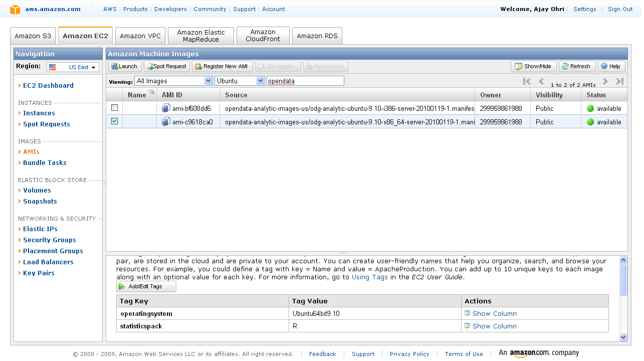Switch to the Amazon S3 tab

click(x=33, y=36)
